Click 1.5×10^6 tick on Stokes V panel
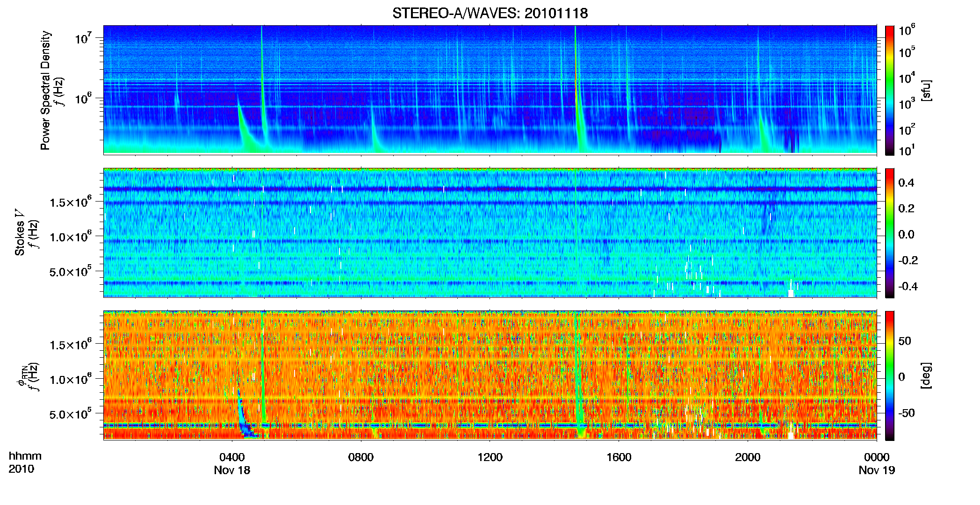The width and height of the screenshot is (980, 505). tap(71, 202)
